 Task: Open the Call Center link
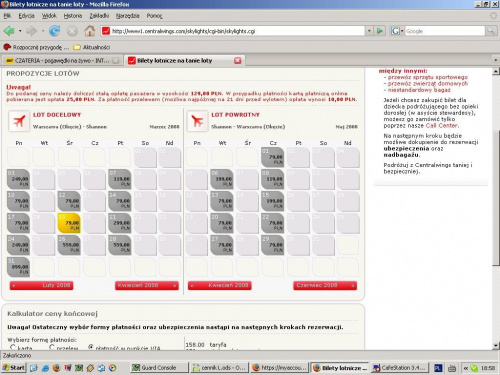pyautogui.click(x=442, y=126)
